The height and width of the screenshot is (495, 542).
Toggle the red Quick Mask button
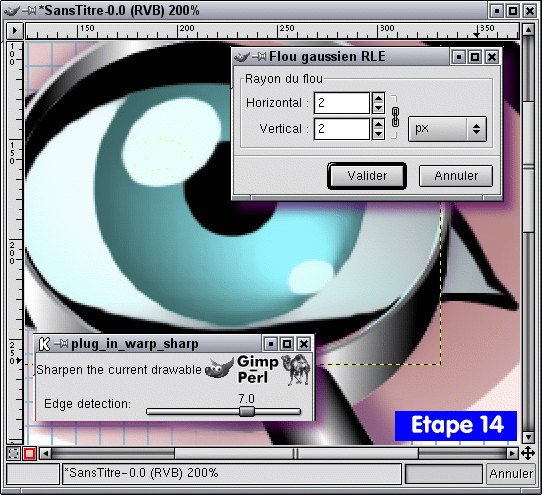(29, 453)
